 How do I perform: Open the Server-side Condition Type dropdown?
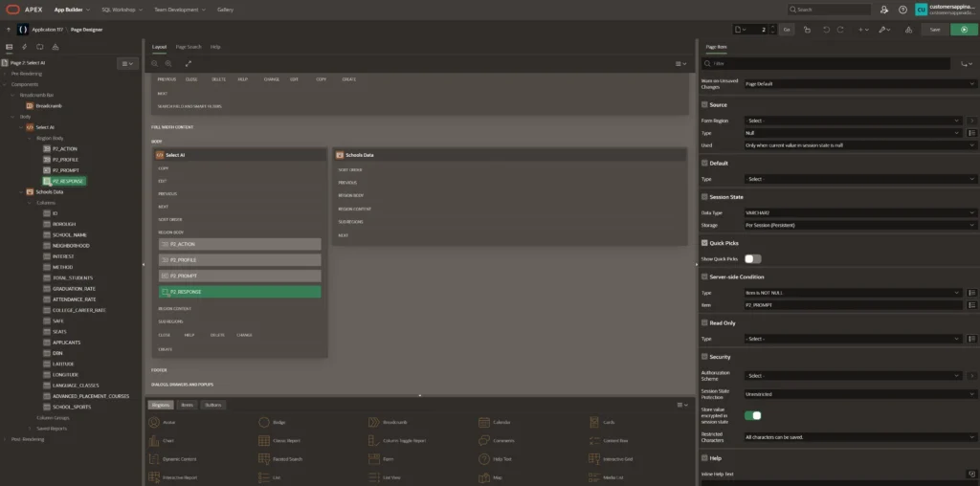[852, 293]
